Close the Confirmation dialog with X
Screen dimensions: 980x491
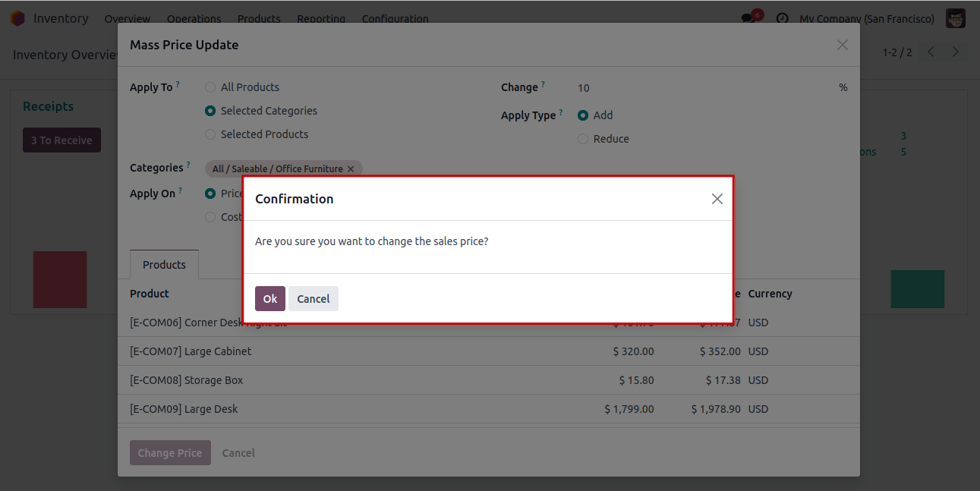(x=717, y=199)
